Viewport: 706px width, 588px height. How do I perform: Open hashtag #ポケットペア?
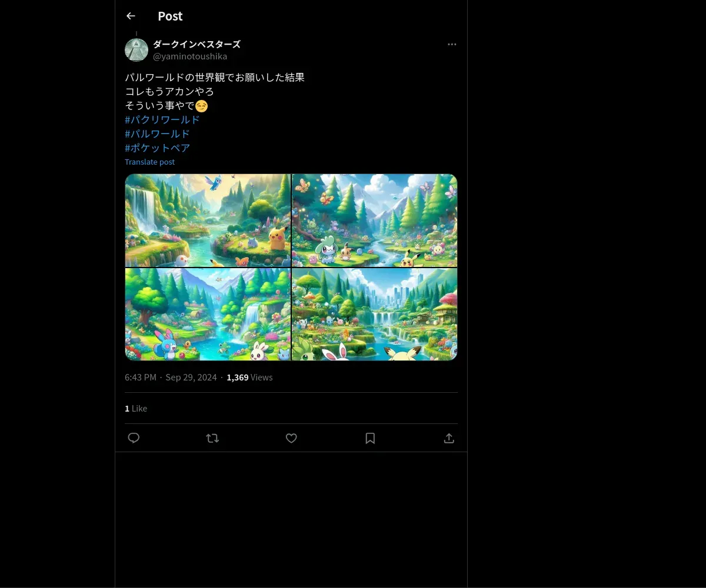157,148
